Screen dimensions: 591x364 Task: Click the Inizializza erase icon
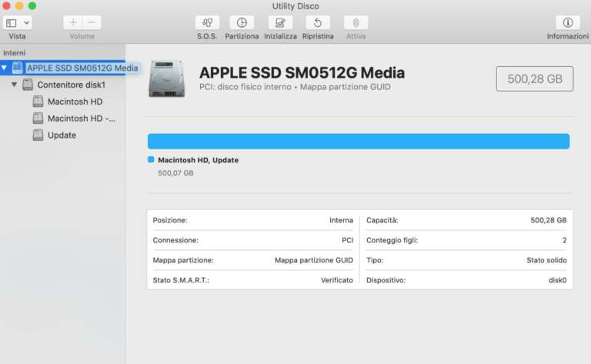point(280,22)
